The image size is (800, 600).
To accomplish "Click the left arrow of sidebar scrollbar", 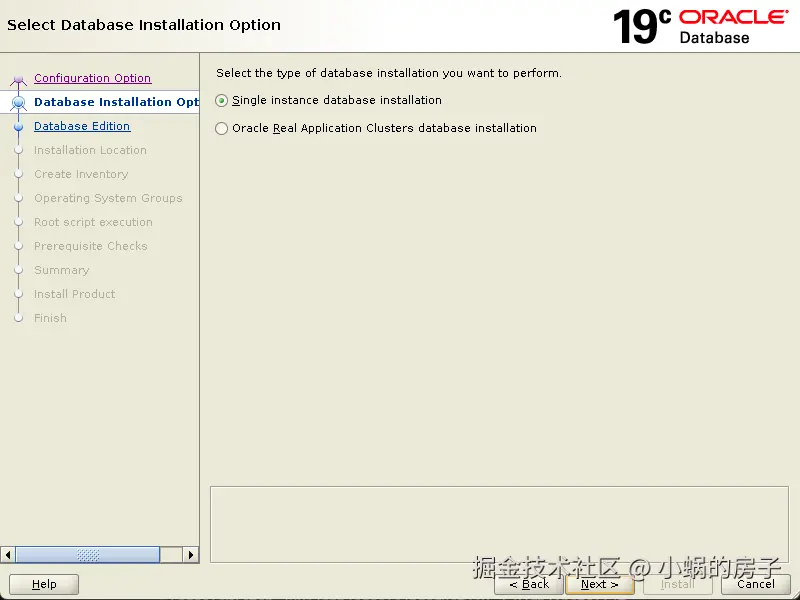I will (8, 555).
